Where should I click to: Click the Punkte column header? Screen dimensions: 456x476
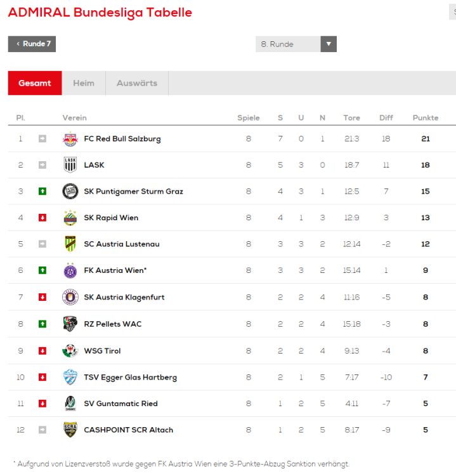pyautogui.click(x=425, y=118)
